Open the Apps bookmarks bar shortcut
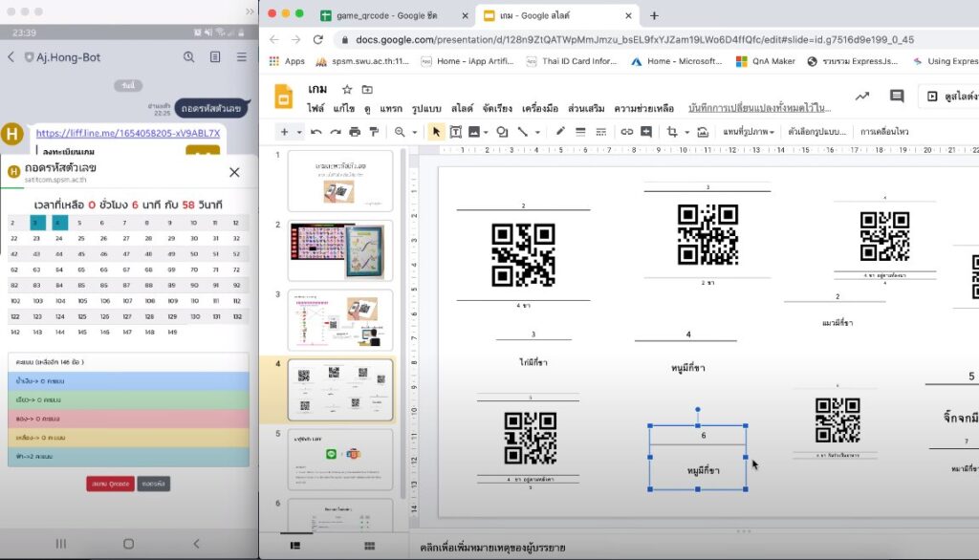Viewport: 979px width, 560px height. click(x=287, y=61)
